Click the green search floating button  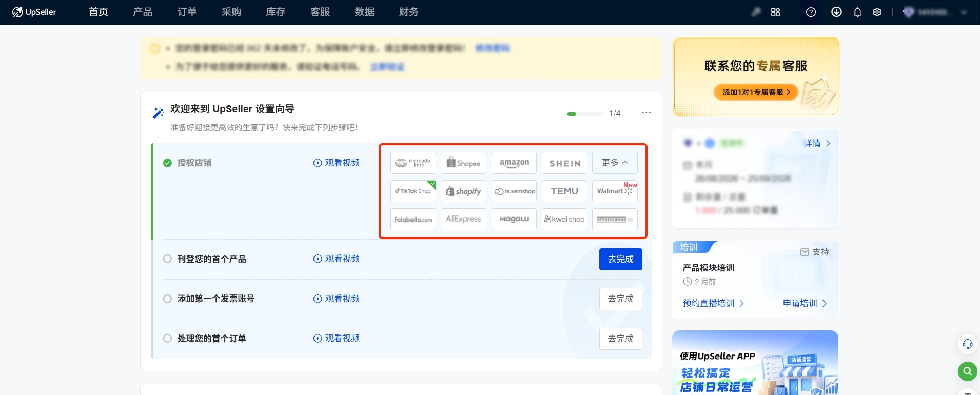967,371
